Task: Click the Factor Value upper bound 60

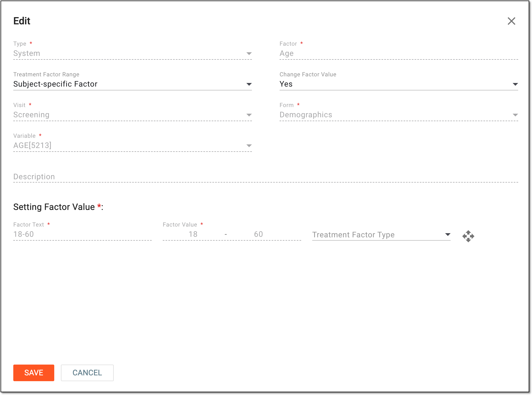Action: 258,234
